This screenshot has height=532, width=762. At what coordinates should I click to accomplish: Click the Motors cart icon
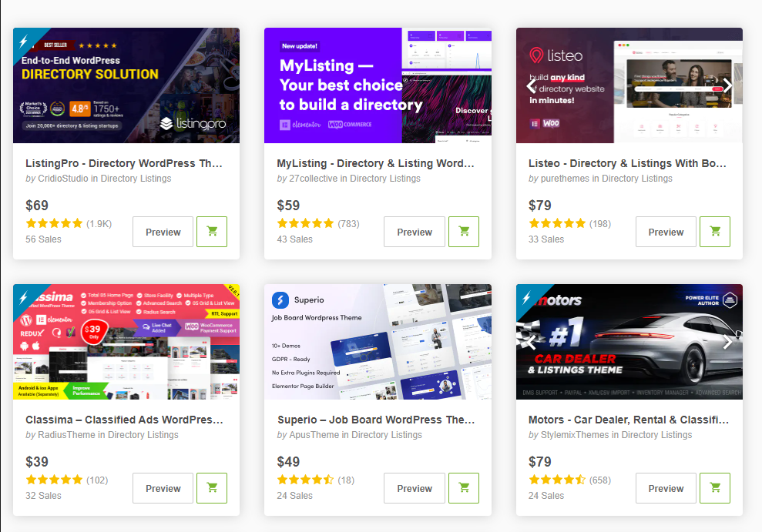point(715,488)
